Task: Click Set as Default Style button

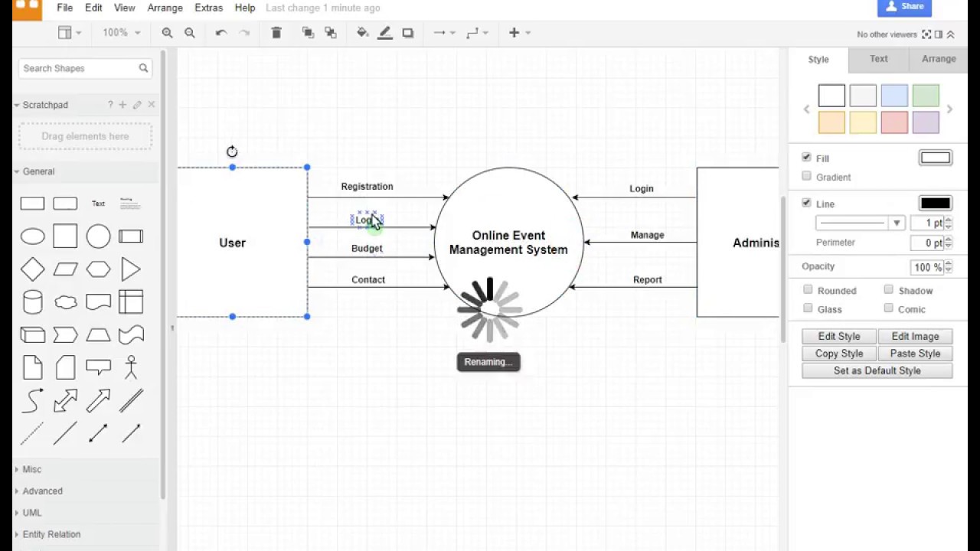Action: [x=877, y=371]
